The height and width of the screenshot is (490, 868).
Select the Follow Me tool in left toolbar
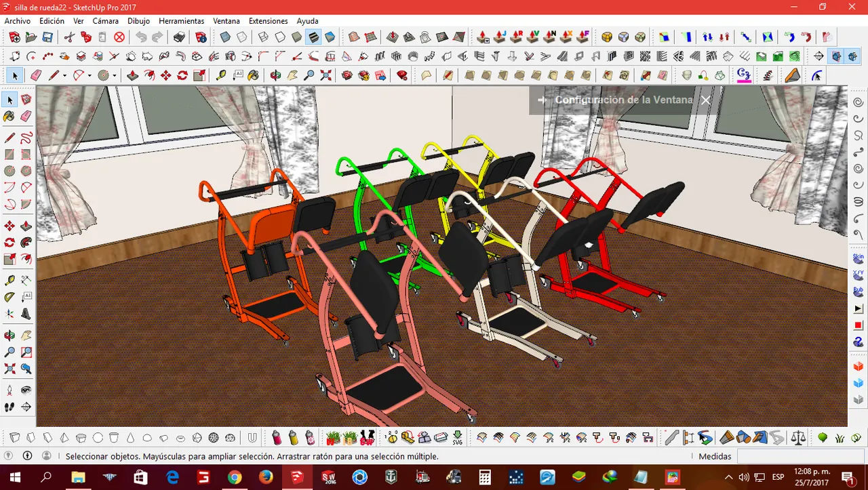26,243
